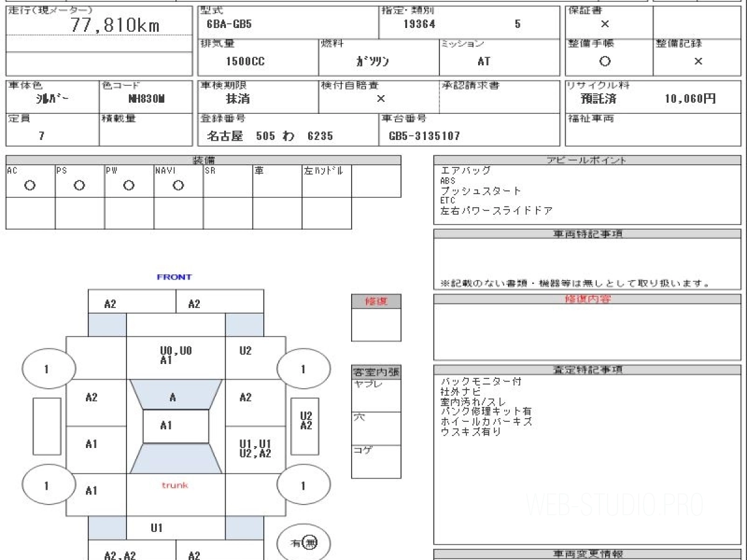747x560 pixels.
Task: Select the 抹消 inspection expiry value
Action: [237, 98]
